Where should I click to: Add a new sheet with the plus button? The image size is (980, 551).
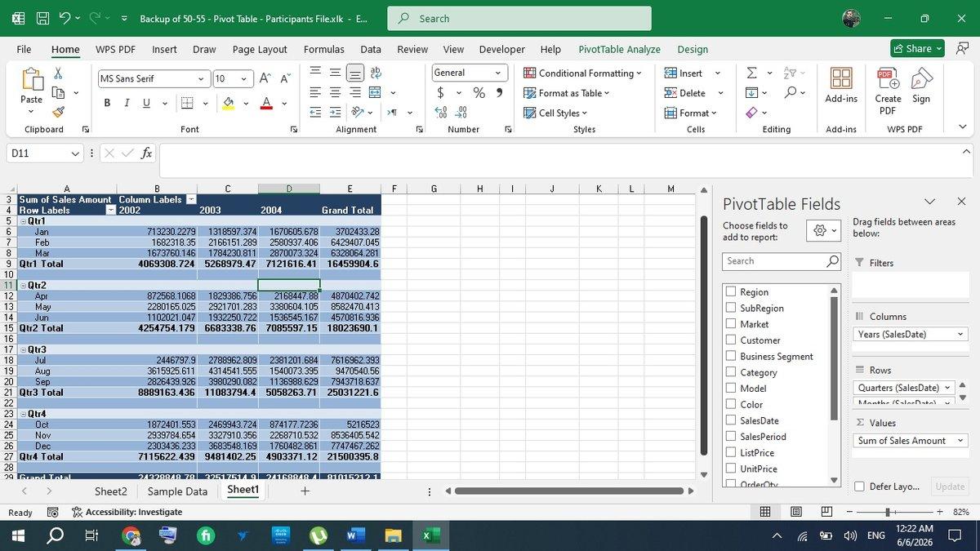305,491
